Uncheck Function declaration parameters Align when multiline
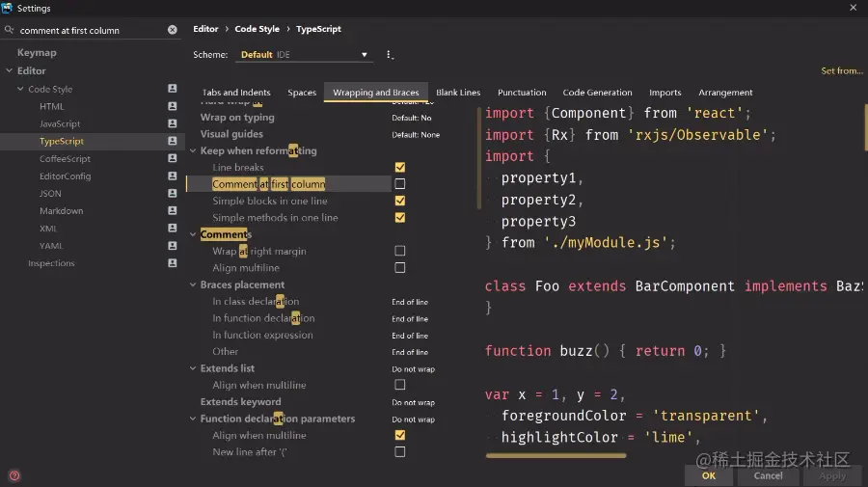The height and width of the screenshot is (487, 868). tap(399, 435)
